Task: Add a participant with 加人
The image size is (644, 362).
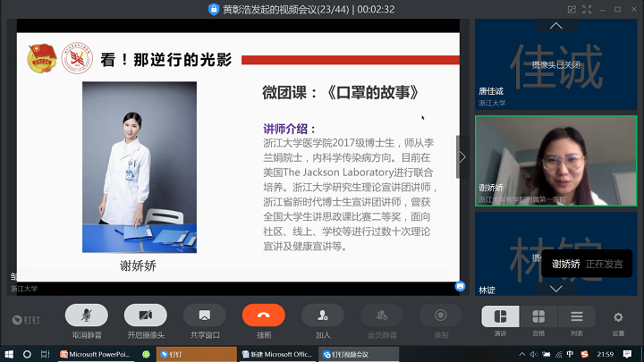Action: pyautogui.click(x=323, y=316)
